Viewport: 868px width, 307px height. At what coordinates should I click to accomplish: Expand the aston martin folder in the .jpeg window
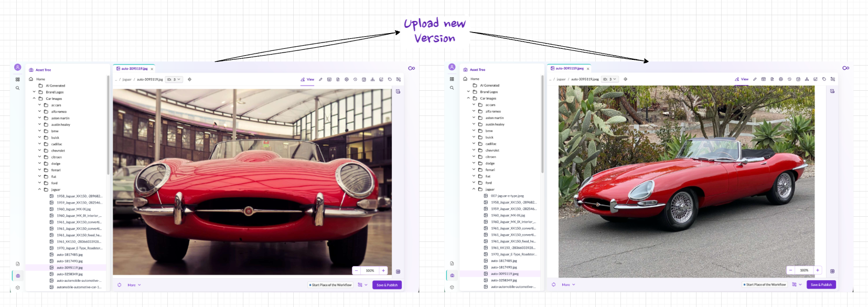(x=474, y=118)
